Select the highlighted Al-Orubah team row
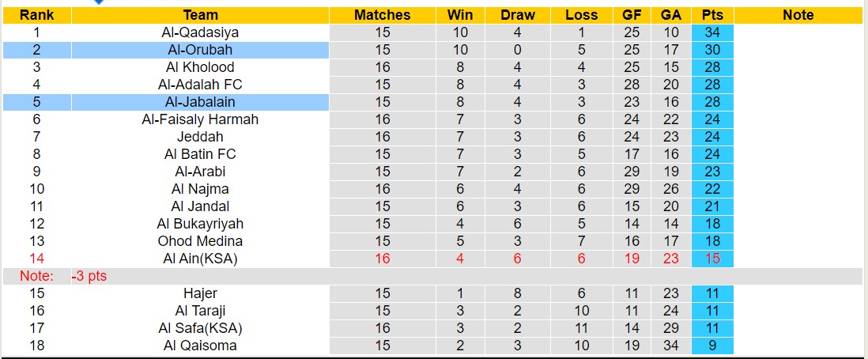This screenshot has height=359, width=868. pos(200,50)
